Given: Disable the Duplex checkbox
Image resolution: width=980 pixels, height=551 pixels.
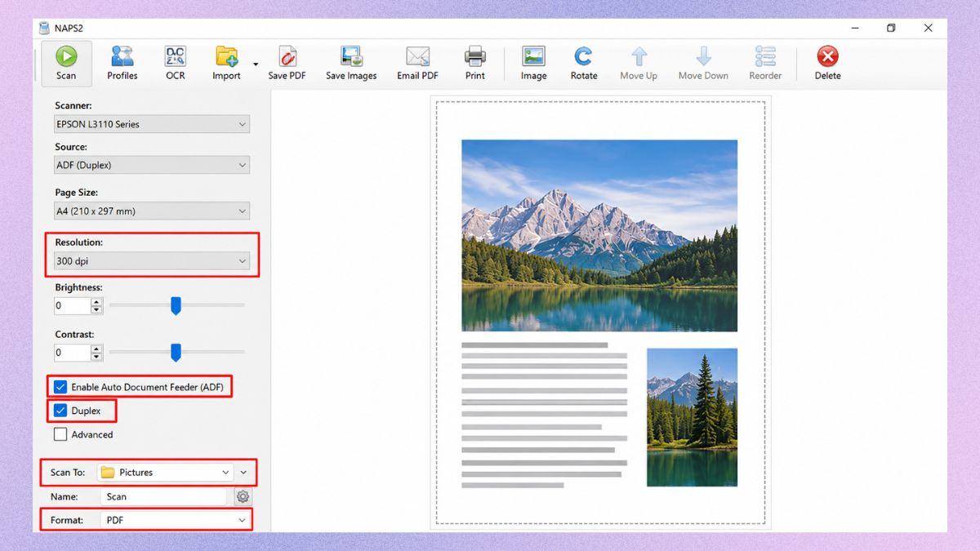Looking at the screenshot, I should click(x=60, y=411).
